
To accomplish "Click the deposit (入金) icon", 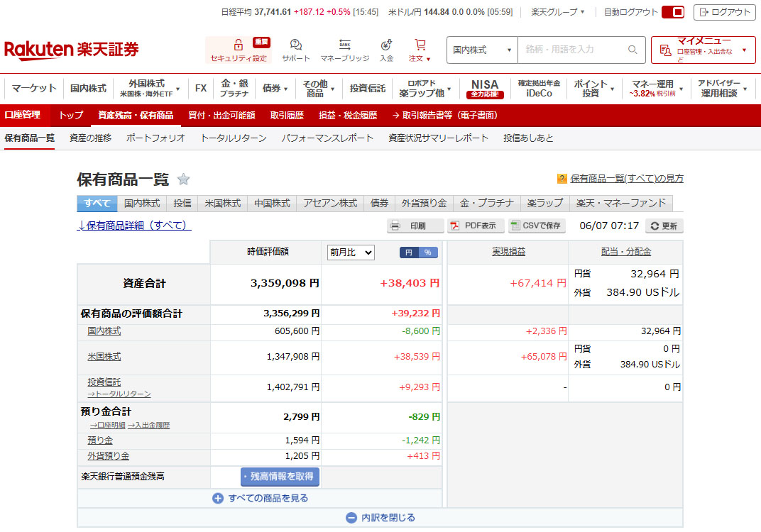I will pyautogui.click(x=386, y=45).
